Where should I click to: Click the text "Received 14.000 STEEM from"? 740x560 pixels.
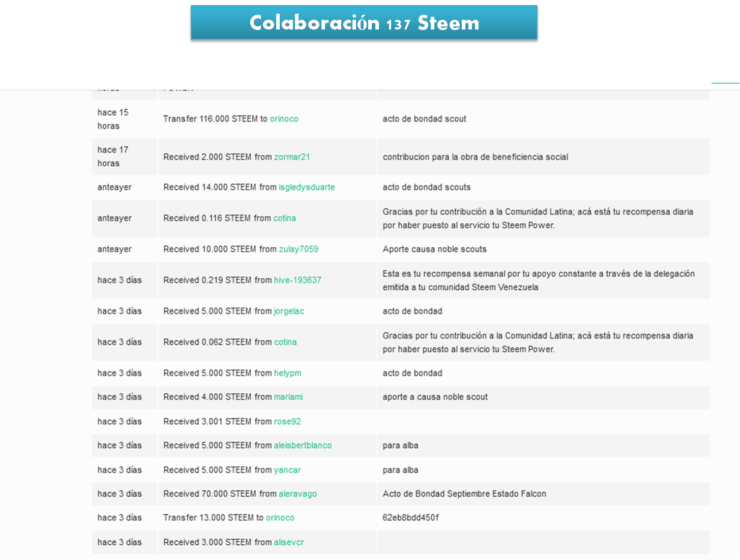220,187
